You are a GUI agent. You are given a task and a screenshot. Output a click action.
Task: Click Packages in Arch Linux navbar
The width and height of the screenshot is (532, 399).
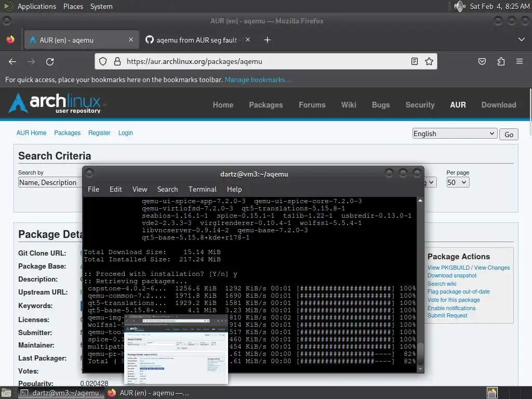265,105
